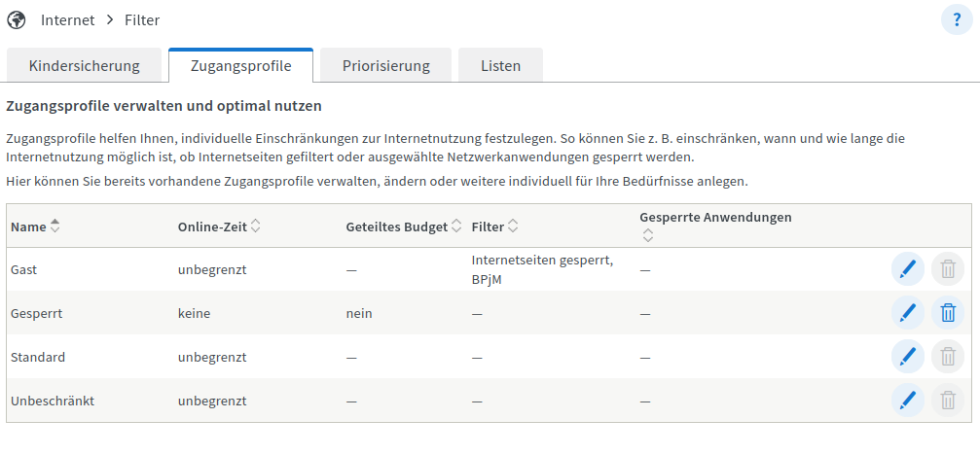Open the help question mark button

coord(956,19)
